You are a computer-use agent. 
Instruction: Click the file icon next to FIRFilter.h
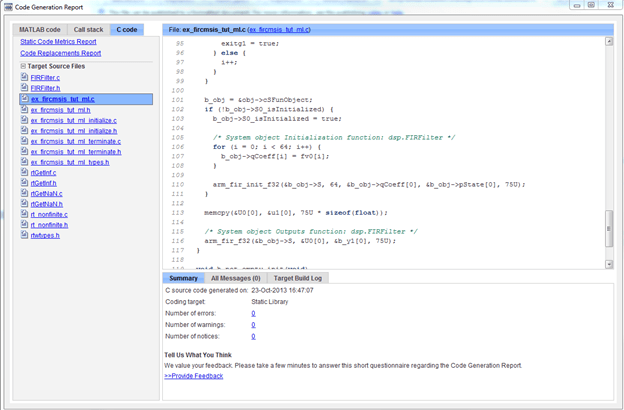[24, 89]
